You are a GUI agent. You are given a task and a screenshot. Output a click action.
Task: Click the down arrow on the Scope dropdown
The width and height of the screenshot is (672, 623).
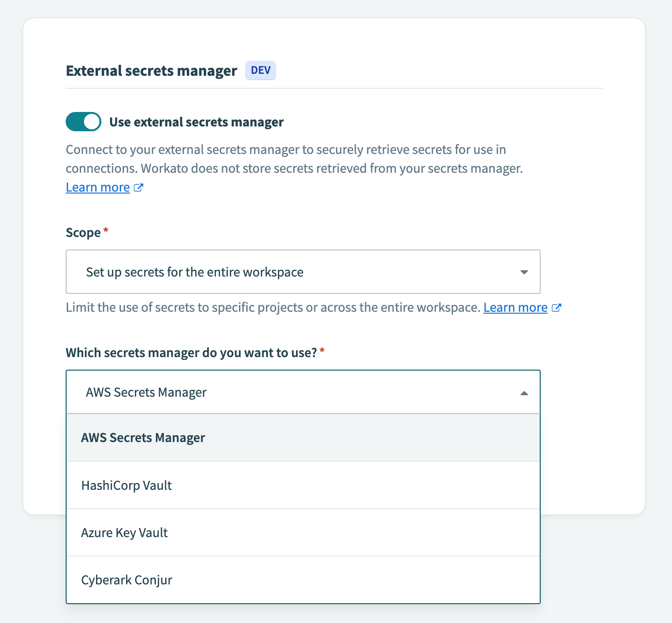coord(524,272)
